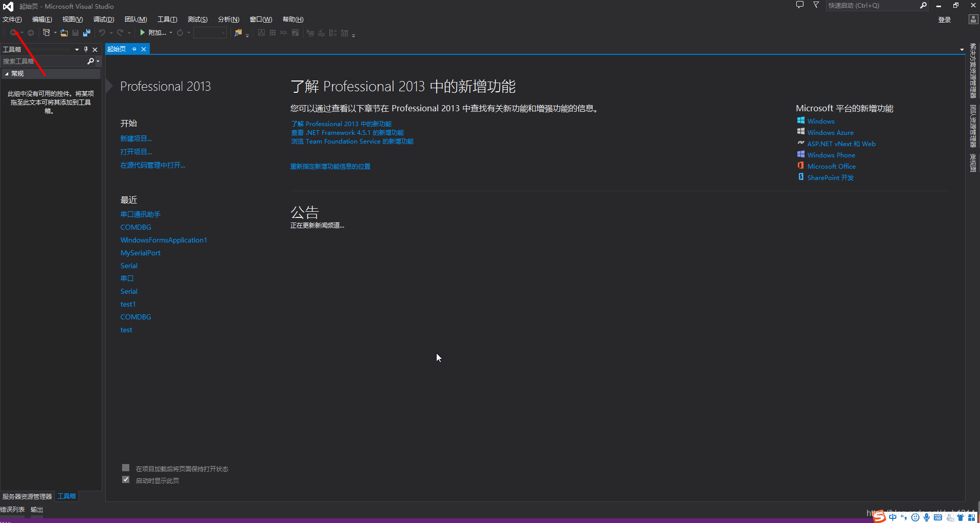
Task: Open New Project dropdown arrow in toolbar
Action: (x=55, y=33)
